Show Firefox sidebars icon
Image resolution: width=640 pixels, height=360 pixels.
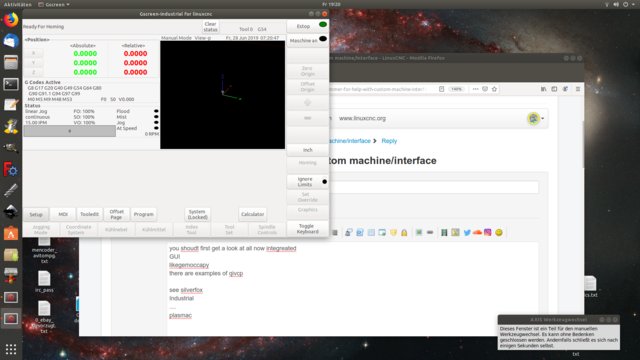(554, 89)
